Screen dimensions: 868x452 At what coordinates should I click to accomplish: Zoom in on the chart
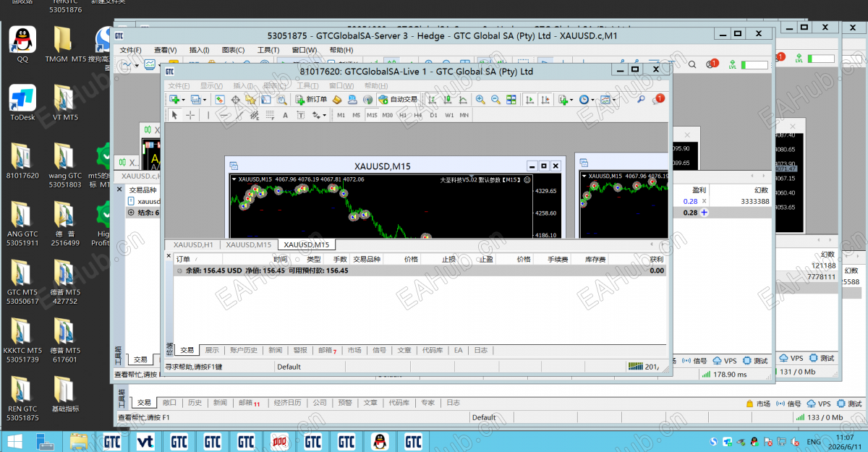(x=480, y=99)
